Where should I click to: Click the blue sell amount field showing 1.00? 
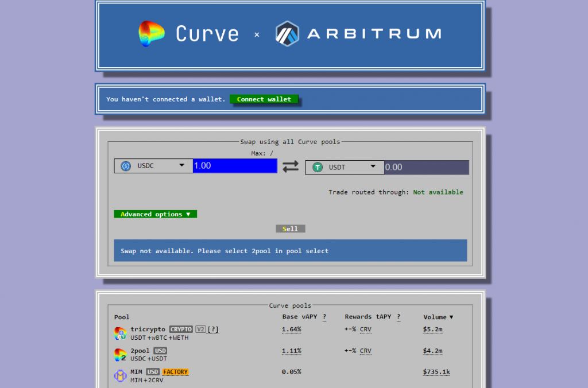[x=235, y=166]
